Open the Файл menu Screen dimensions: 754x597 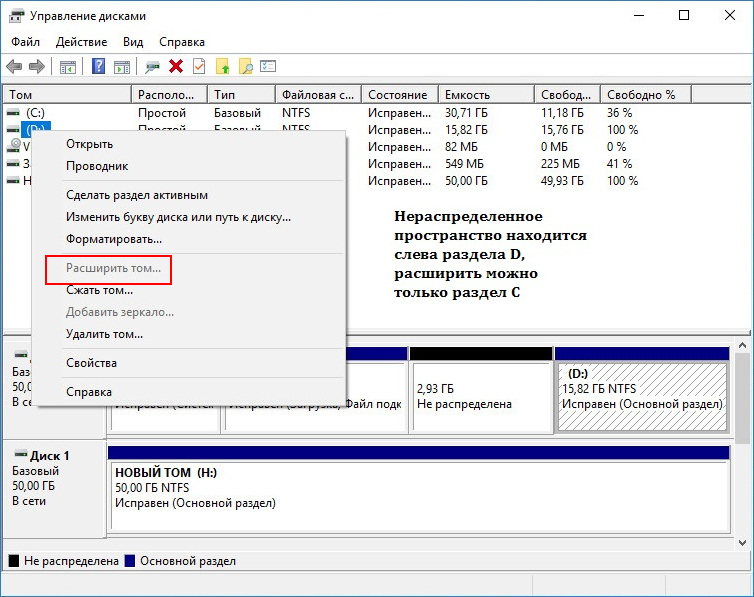pos(25,42)
